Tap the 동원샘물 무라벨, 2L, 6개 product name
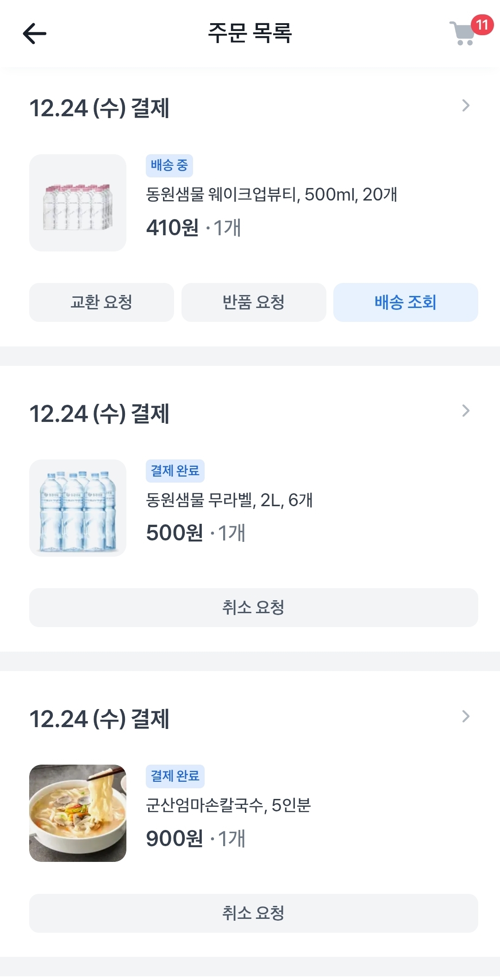 (x=229, y=500)
